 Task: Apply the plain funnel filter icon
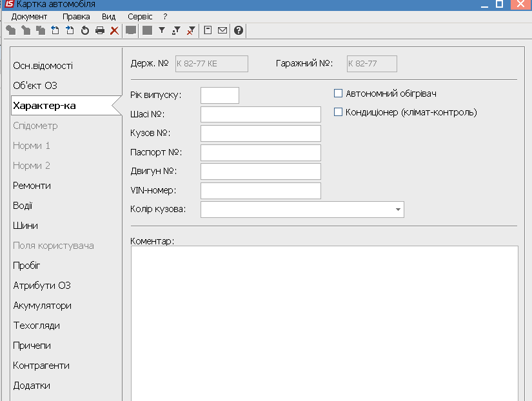162,30
